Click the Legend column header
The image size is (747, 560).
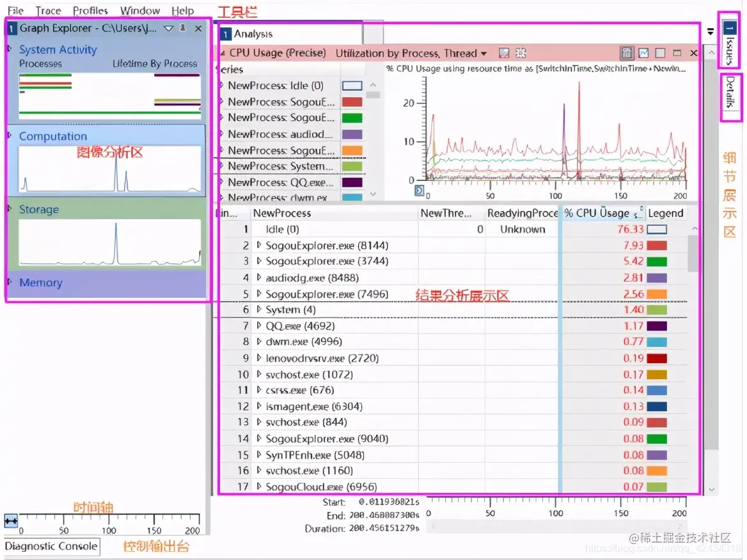[x=666, y=213]
